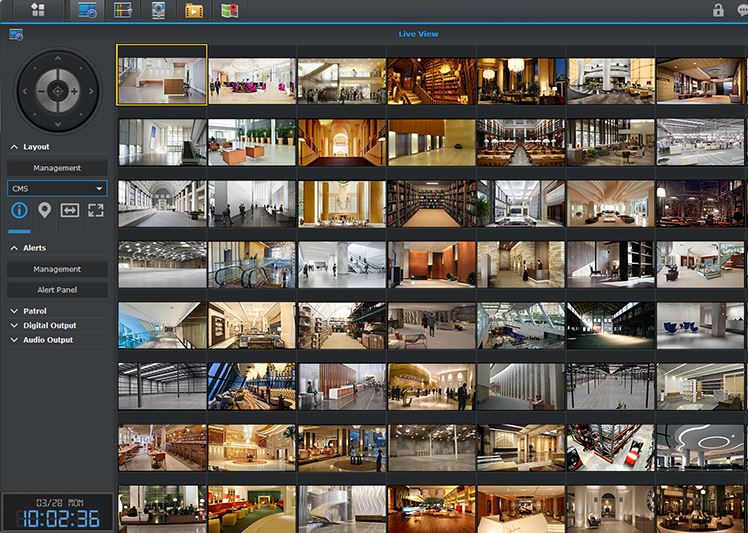Click Management button under Layout

click(57, 168)
